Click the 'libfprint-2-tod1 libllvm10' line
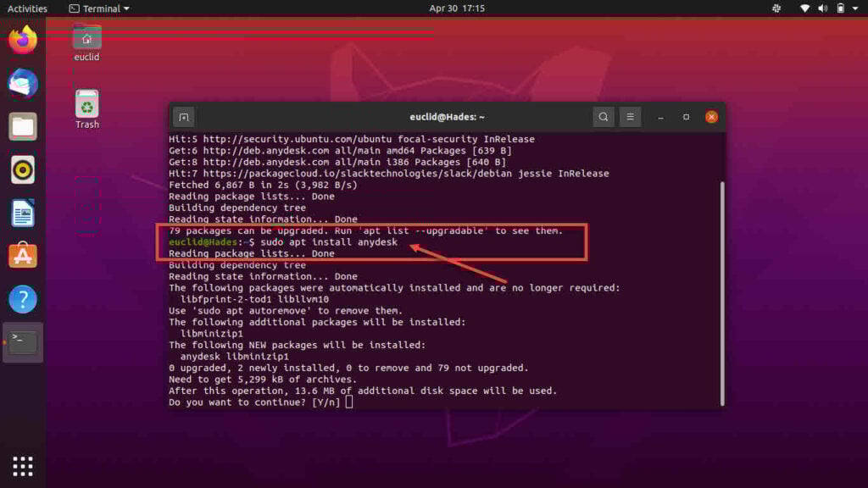Screen dimensions: 868x488 254,299
